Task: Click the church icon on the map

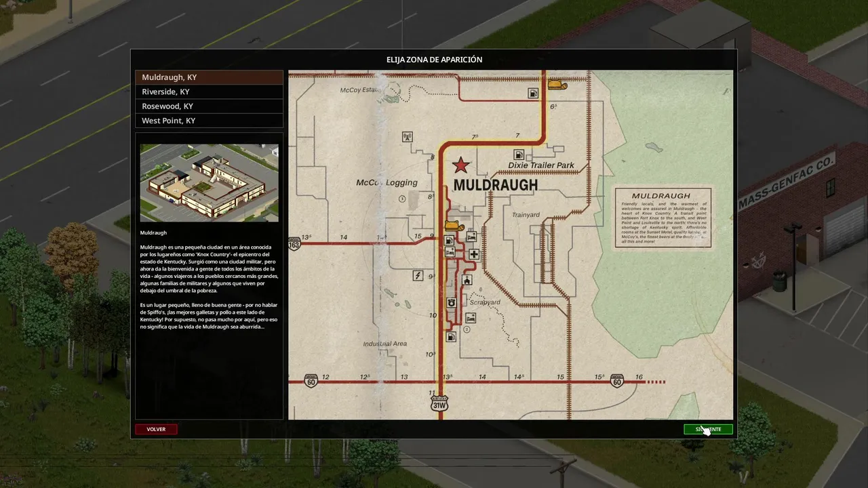Action: [x=467, y=280]
